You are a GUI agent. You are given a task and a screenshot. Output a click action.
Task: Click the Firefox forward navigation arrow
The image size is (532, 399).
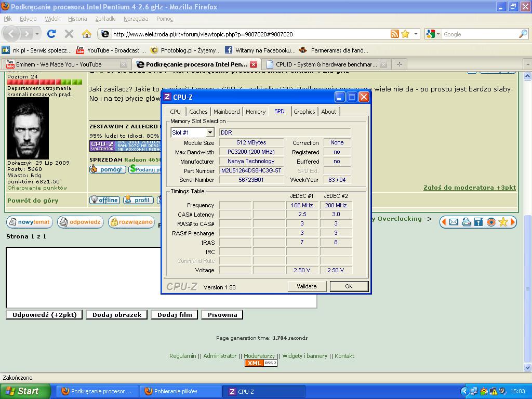click(x=26, y=34)
